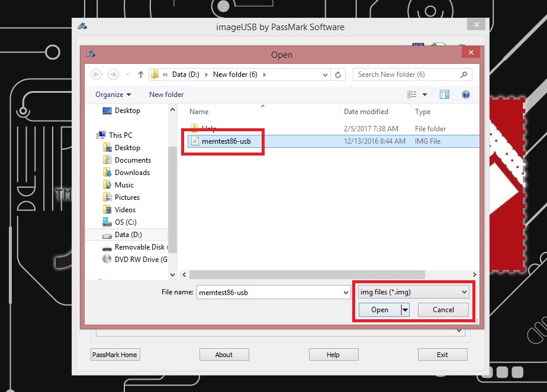Viewport: 547px width, 392px height.
Task: Click the breadcrumb overflow chevron
Action: tap(165, 74)
